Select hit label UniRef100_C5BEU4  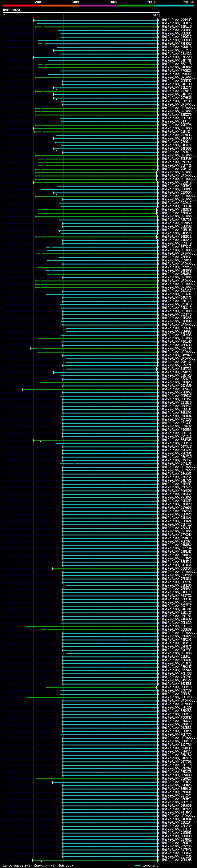point(177,409)
